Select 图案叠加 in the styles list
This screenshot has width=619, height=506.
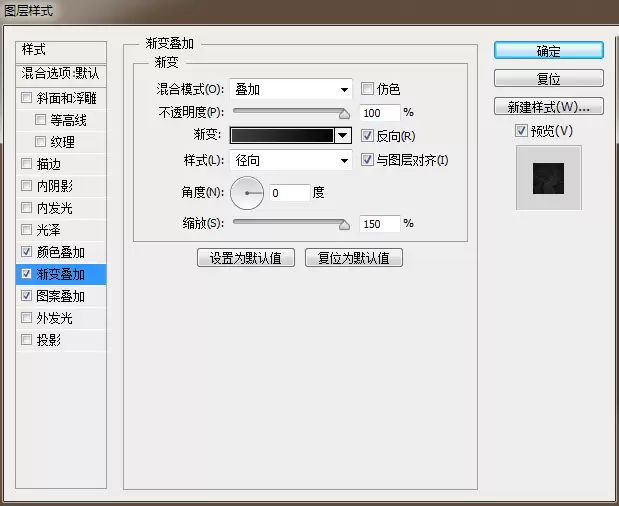click(61, 296)
